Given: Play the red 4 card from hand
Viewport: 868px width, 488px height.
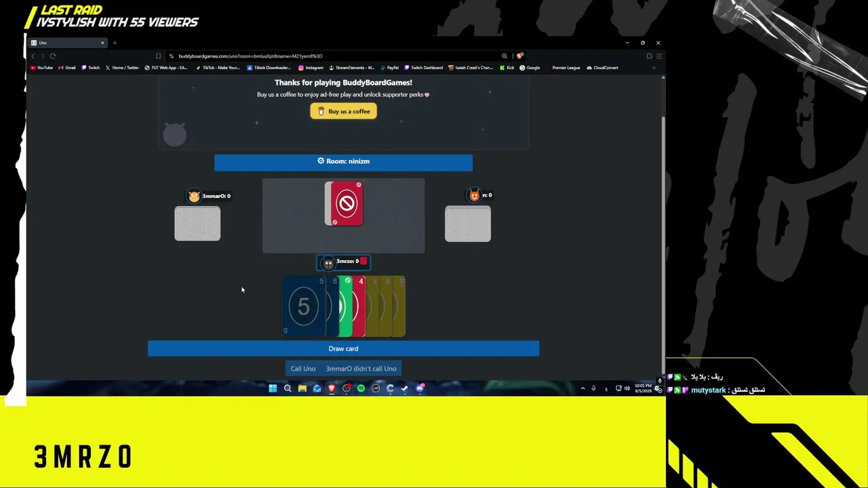Looking at the screenshot, I should point(359,306).
